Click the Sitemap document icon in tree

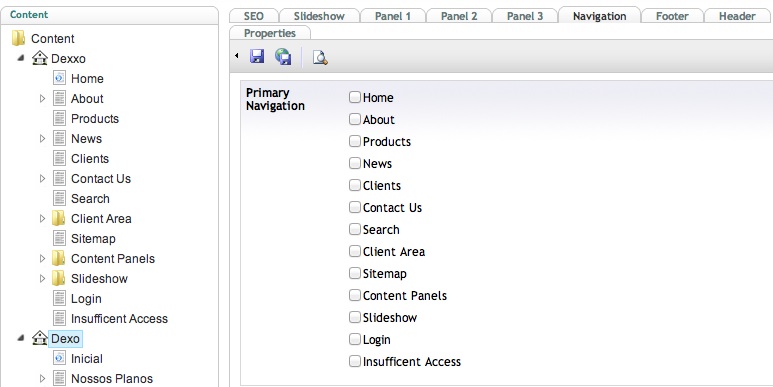coord(60,238)
